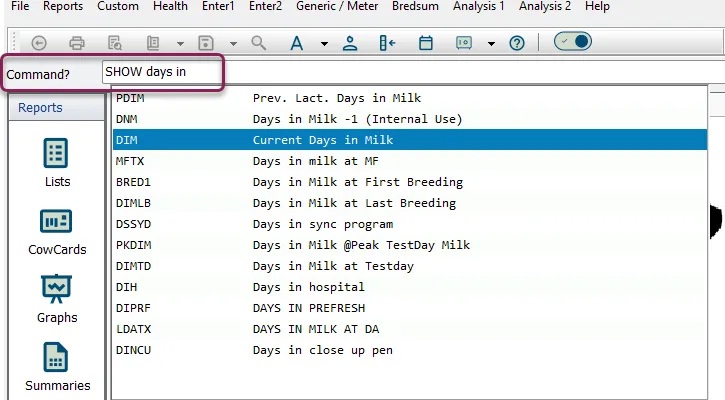Open the Generic / Meter menu

[337, 6]
